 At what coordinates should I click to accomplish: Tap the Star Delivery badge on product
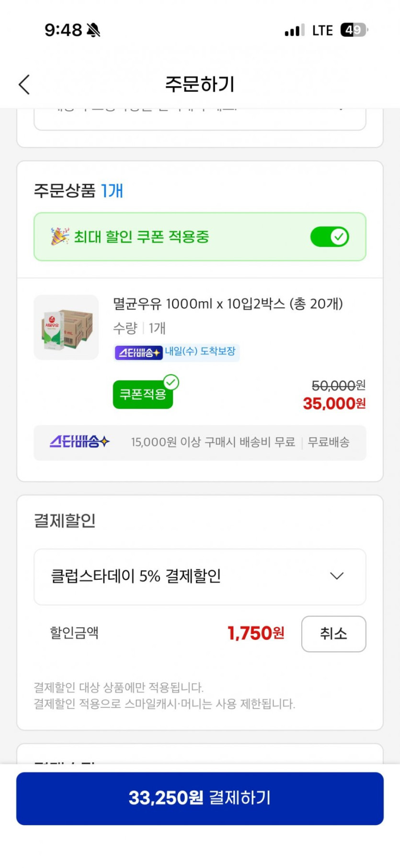[138, 352]
